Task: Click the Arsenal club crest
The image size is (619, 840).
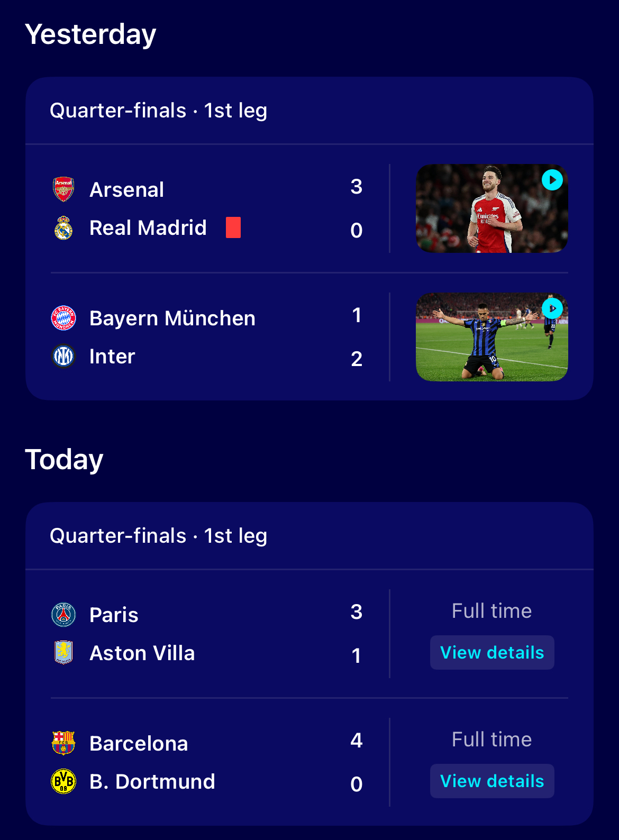Action: [63, 189]
